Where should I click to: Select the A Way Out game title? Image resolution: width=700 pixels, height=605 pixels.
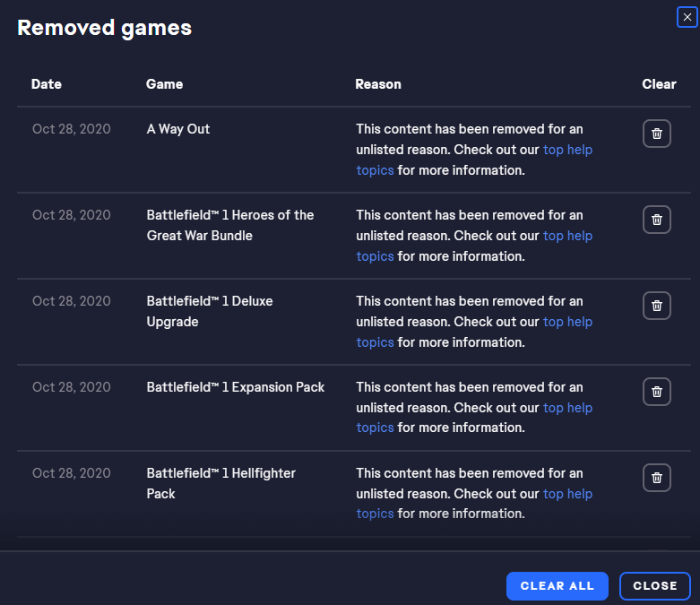[178, 129]
